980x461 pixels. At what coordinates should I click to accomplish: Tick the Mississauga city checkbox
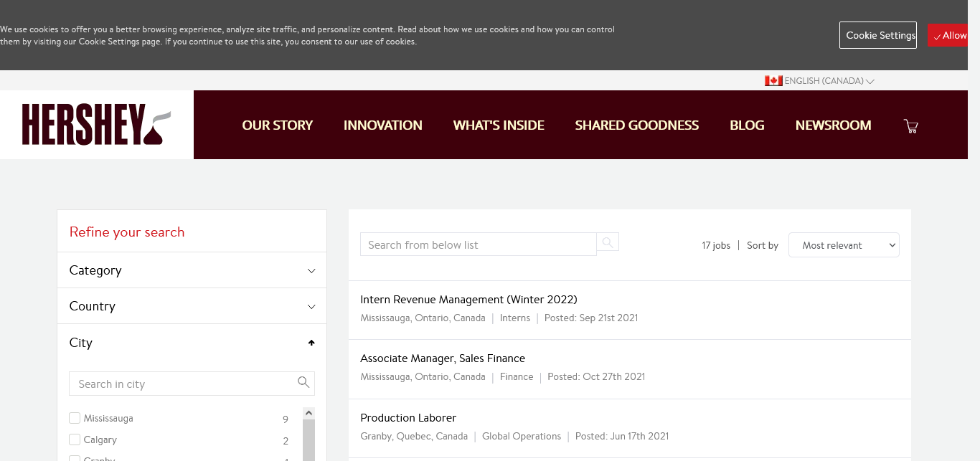(75, 418)
